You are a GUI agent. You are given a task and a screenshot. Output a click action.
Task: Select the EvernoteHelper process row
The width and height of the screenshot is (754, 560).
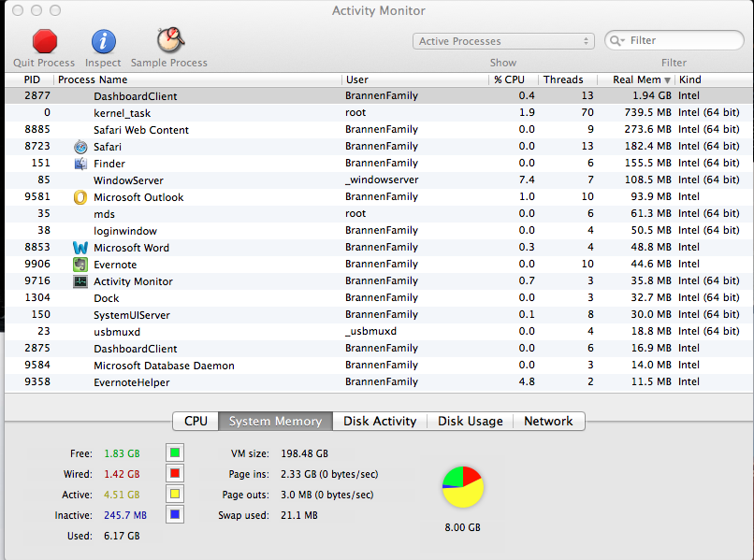(x=379, y=381)
